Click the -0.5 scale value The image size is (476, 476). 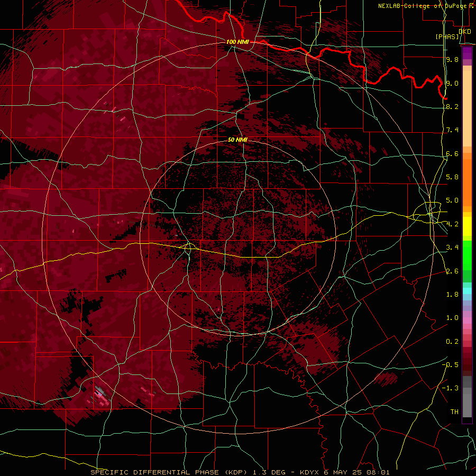click(x=450, y=365)
